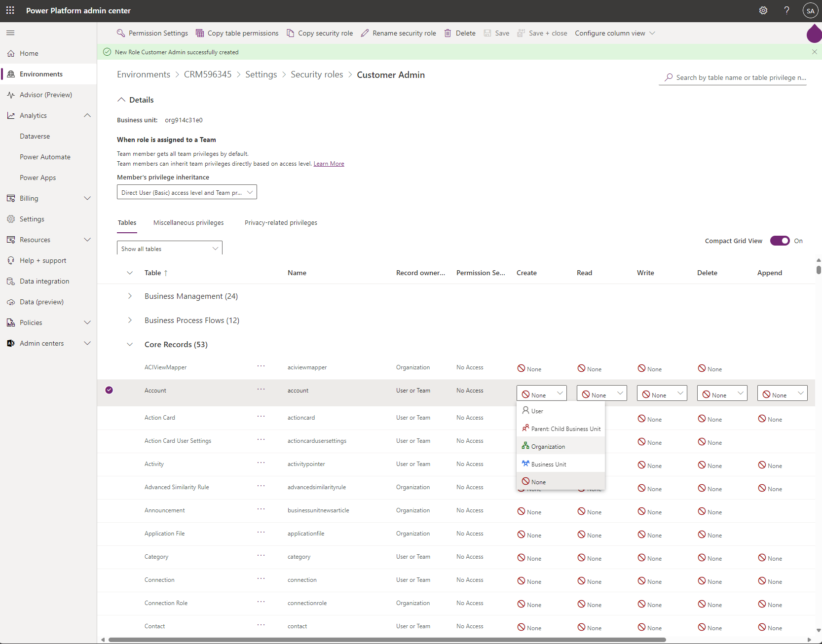Go to Security roles breadcrumb link
822x644 pixels.
point(317,74)
